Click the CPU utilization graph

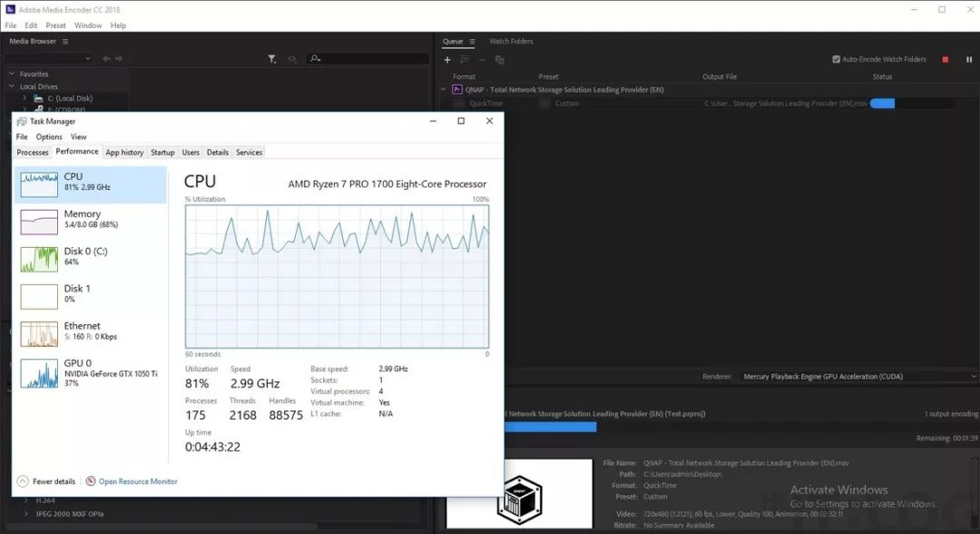337,276
